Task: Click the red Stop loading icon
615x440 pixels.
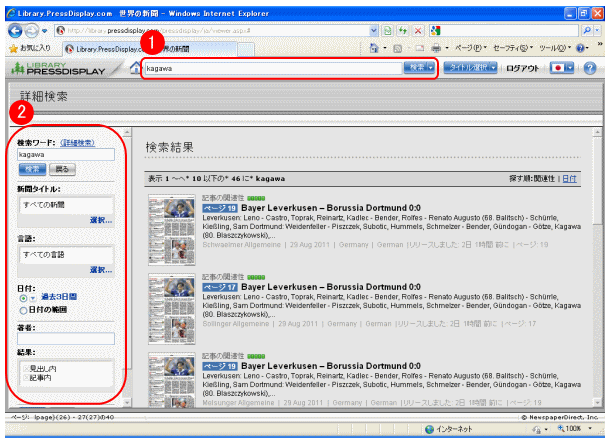Action: (418, 31)
